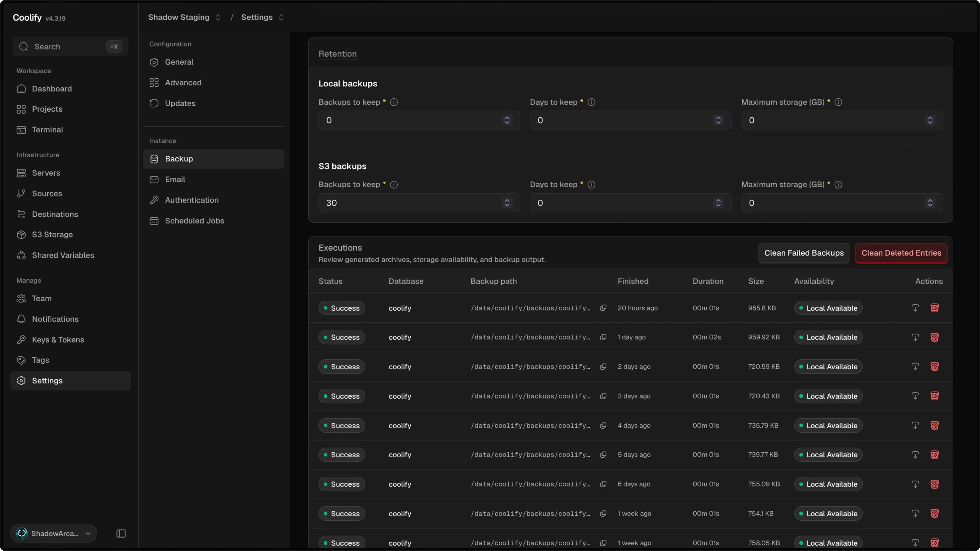Adjust S3 Maximum storage stepper
This screenshot has height=551, width=980.
[930, 203]
